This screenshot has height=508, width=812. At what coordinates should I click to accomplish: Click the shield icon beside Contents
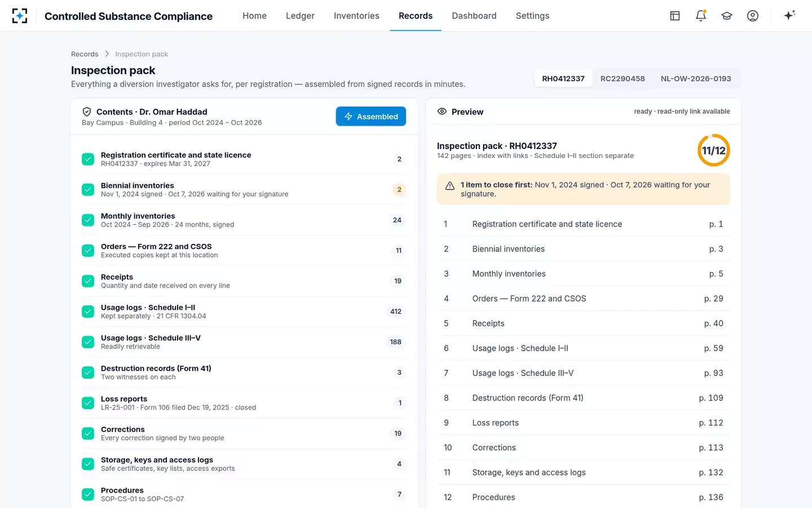tap(87, 112)
